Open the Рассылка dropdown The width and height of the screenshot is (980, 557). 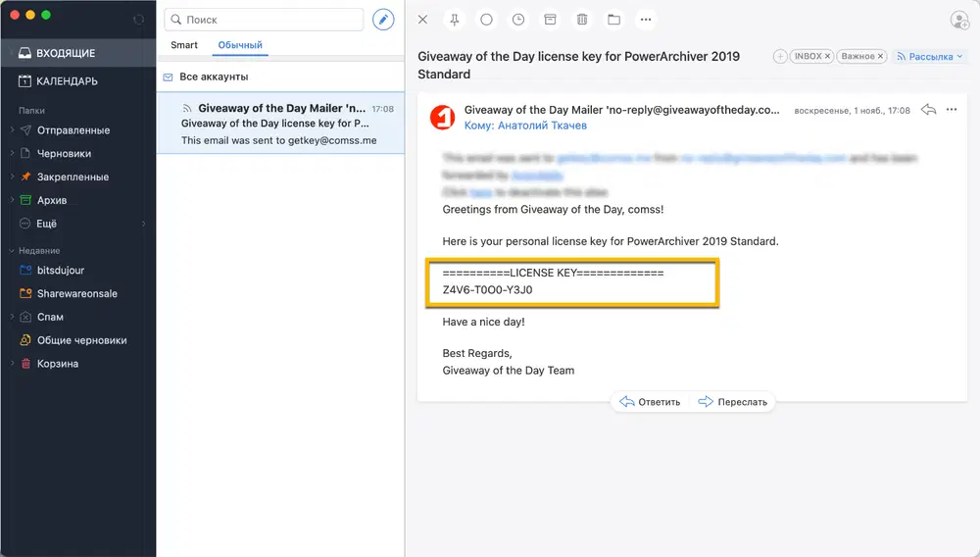coord(929,56)
